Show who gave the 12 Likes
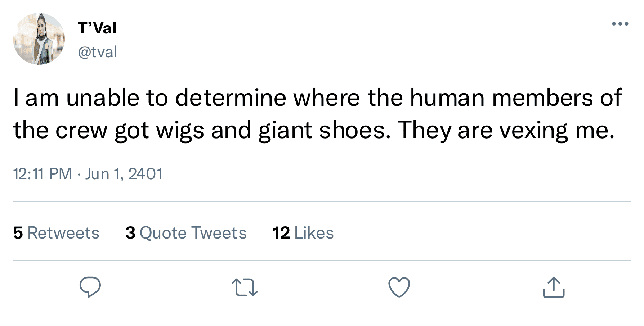644x326 pixels. (303, 233)
